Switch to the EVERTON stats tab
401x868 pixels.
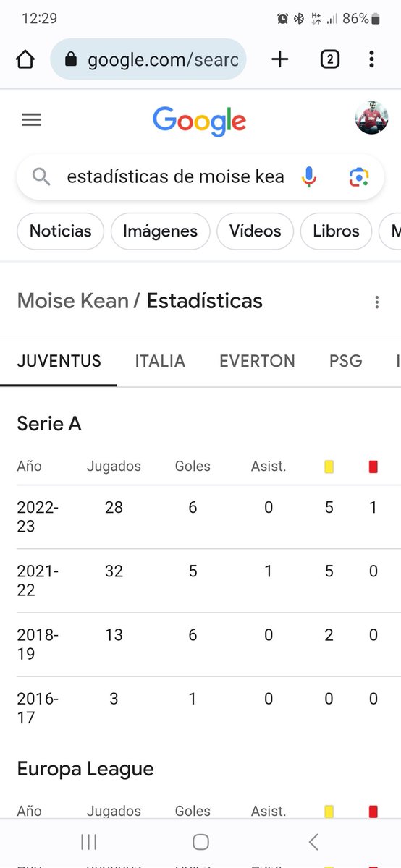click(x=257, y=361)
